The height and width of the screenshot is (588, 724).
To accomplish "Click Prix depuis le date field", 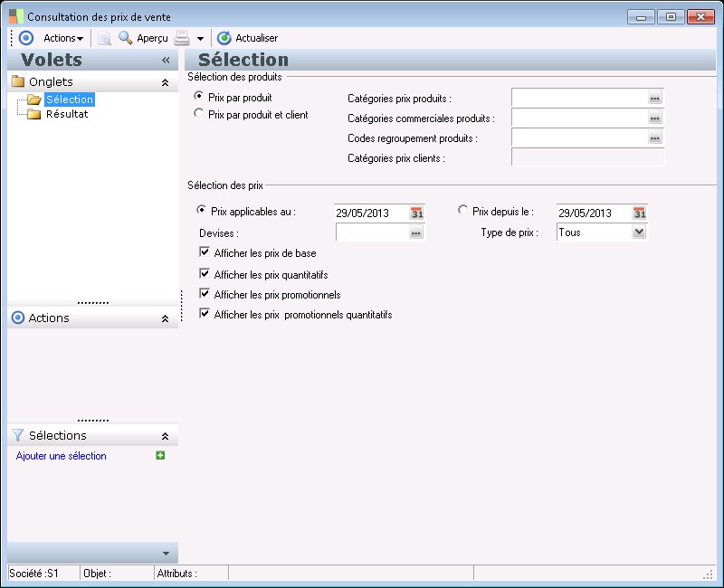I will [x=595, y=213].
